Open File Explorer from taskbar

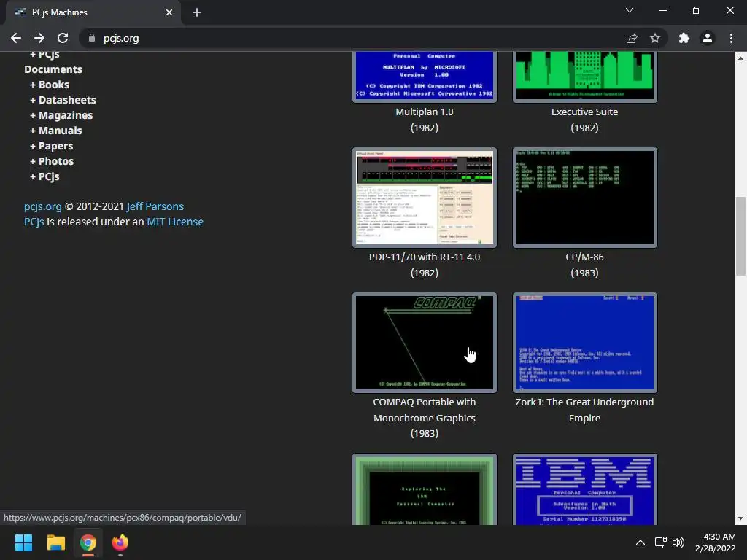click(x=55, y=542)
